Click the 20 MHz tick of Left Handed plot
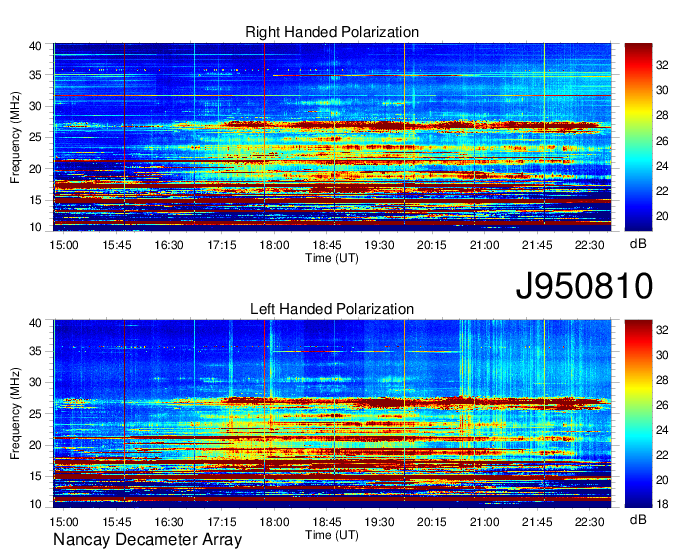Screen dimensions: 680x552 [35, 445]
